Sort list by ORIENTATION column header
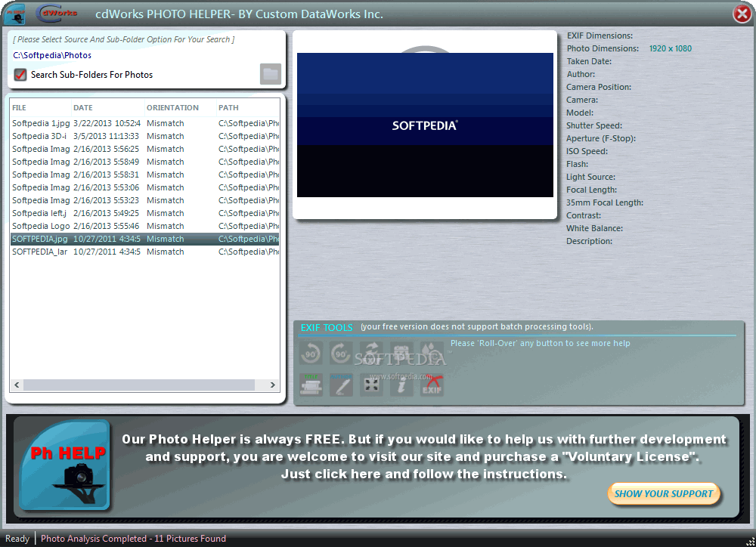The height and width of the screenshot is (547, 756). tap(172, 107)
